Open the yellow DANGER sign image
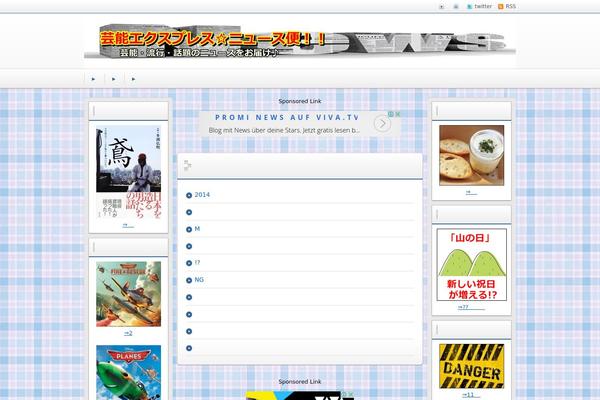Image resolution: width=600 pixels, height=400 pixels. [471, 366]
